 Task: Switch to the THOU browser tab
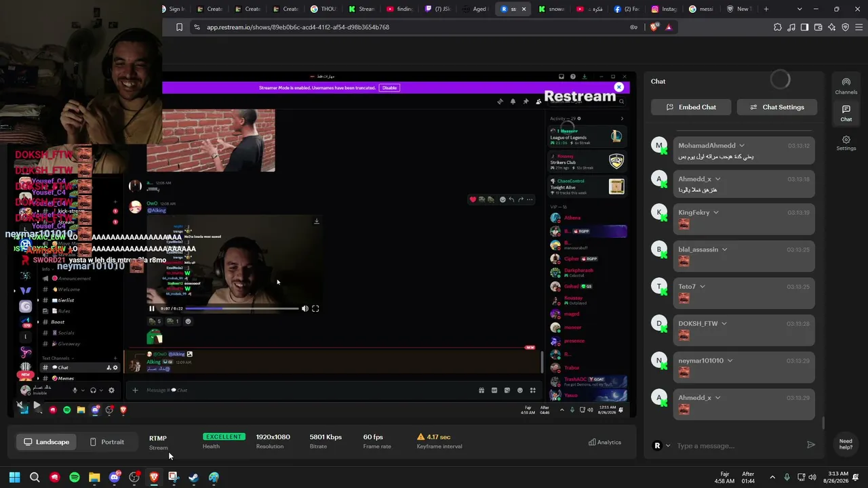coord(323,9)
